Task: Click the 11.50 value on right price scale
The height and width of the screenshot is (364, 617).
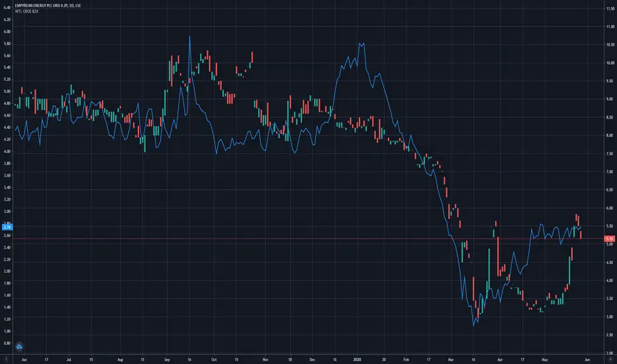Action: [x=610, y=9]
